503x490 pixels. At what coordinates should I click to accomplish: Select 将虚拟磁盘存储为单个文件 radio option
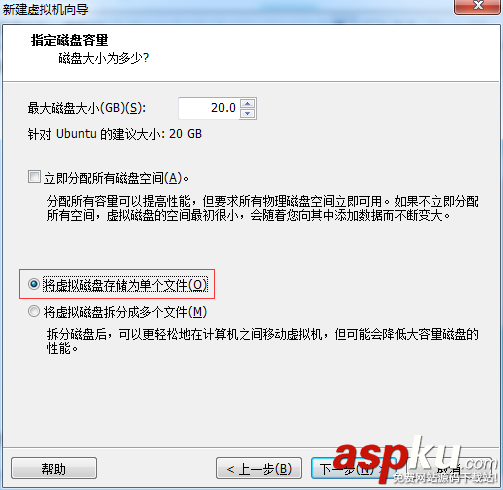pyautogui.click(x=34, y=284)
